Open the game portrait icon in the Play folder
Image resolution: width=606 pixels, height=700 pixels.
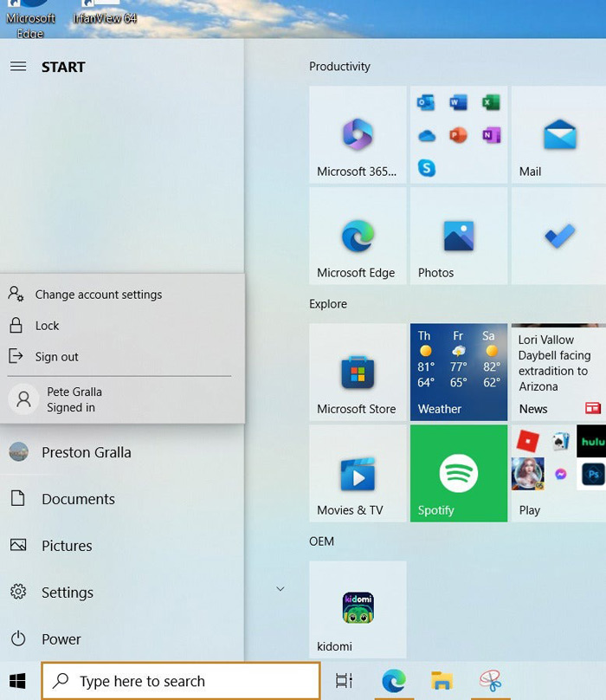(x=527, y=474)
